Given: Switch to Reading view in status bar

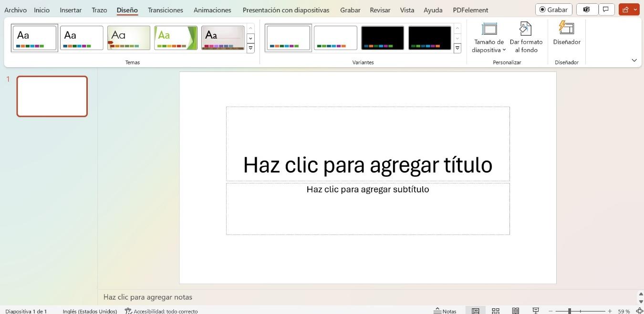Looking at the screenshot, I should tap(516, 311).
